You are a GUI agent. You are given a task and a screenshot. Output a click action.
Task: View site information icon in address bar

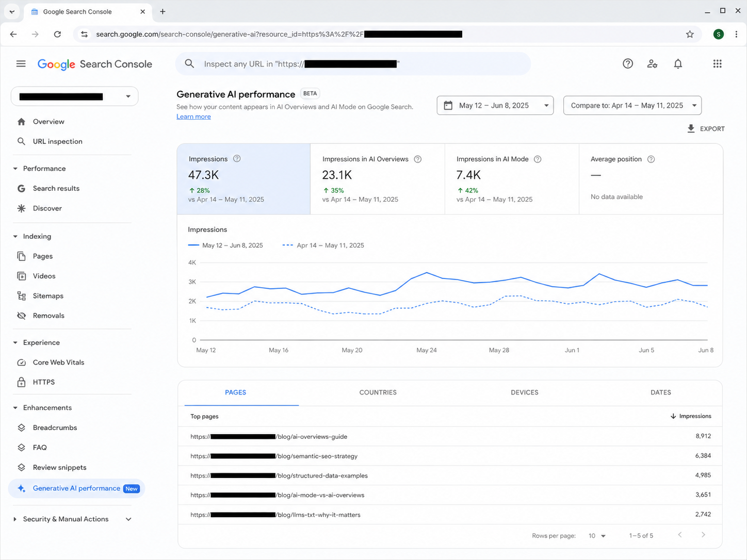point(84,34)
